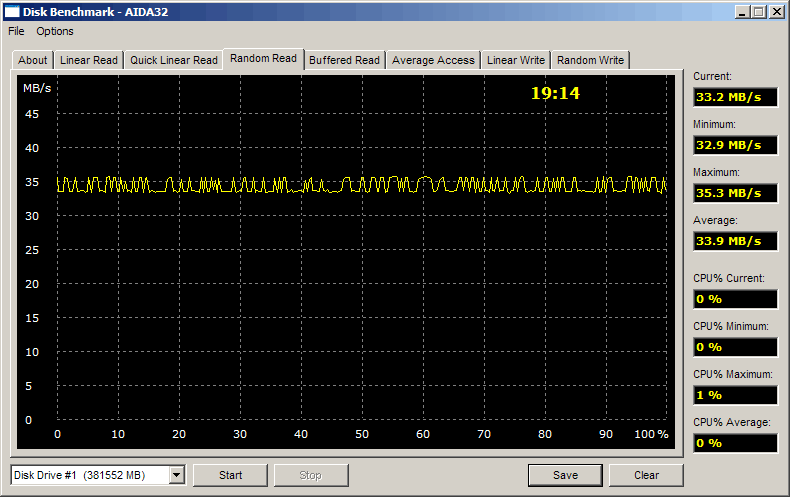Click the MB/s axis label on graph
Image resolution: width=790 pixels, height=497 pixels.
37,88
